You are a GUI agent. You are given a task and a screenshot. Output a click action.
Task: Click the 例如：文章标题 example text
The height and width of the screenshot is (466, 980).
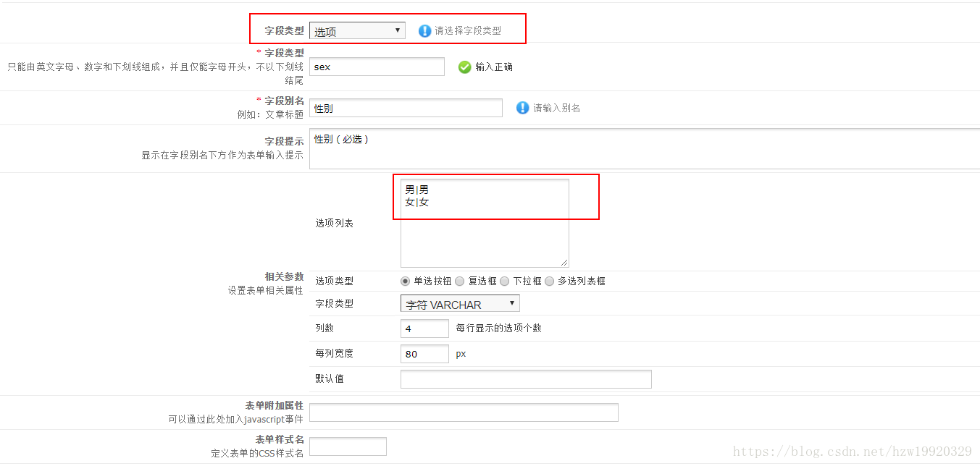(x=270, y=114)
